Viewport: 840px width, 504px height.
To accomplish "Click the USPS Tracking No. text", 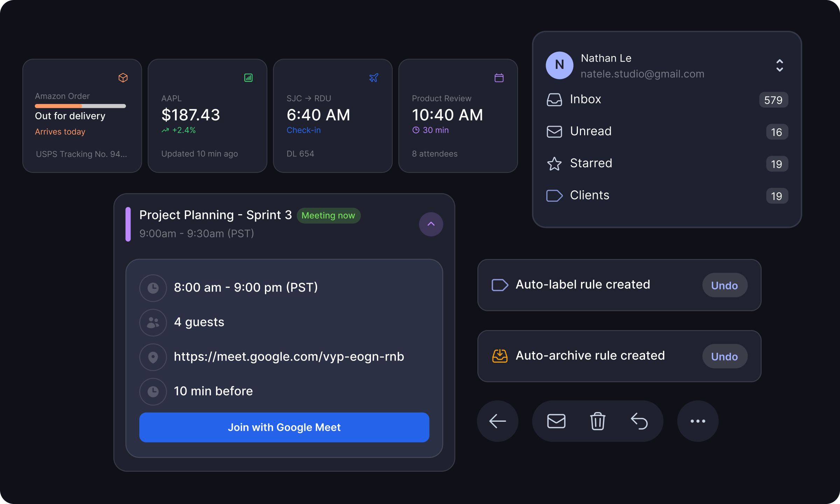I will pos(81,154).
